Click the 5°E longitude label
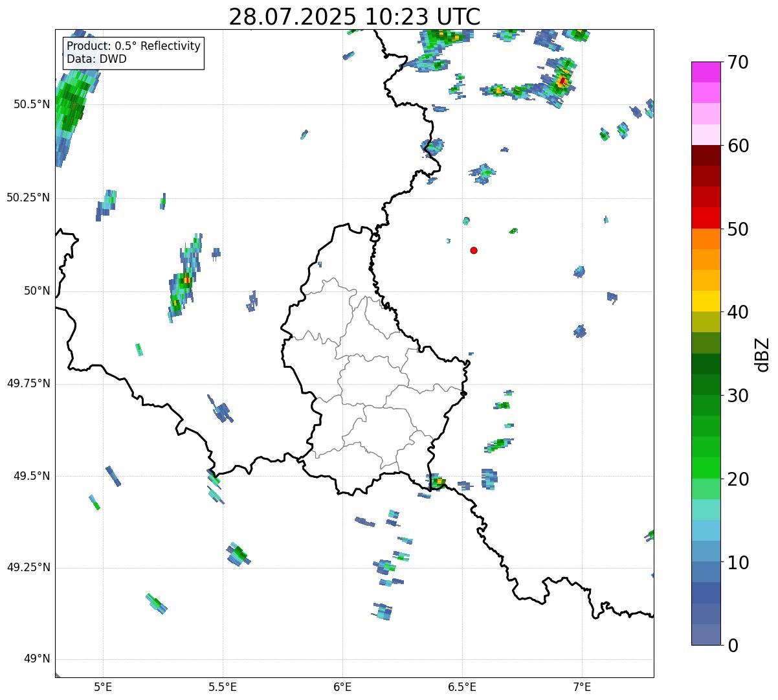778x700 pixels. point(103,686)
